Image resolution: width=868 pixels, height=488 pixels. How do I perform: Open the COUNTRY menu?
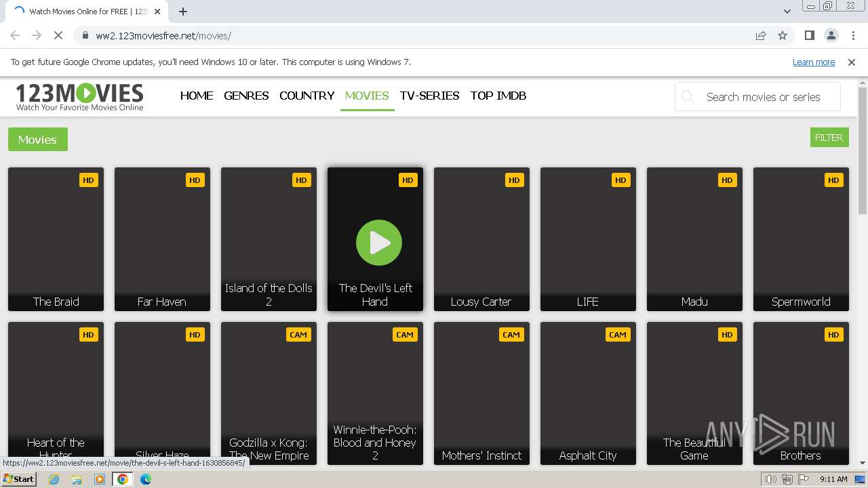click(307, 96)
